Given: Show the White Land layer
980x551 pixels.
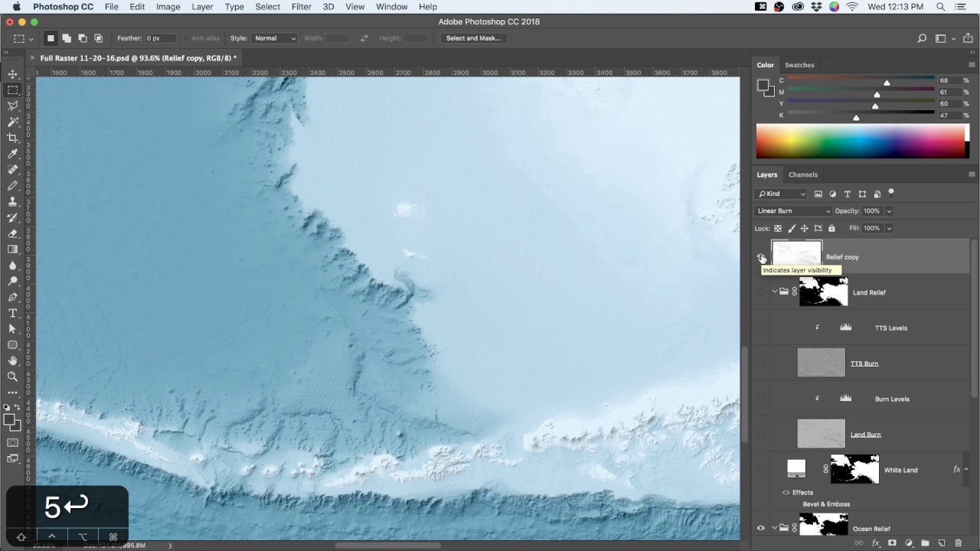Looking at the screenshot, I should click(761, 470).
